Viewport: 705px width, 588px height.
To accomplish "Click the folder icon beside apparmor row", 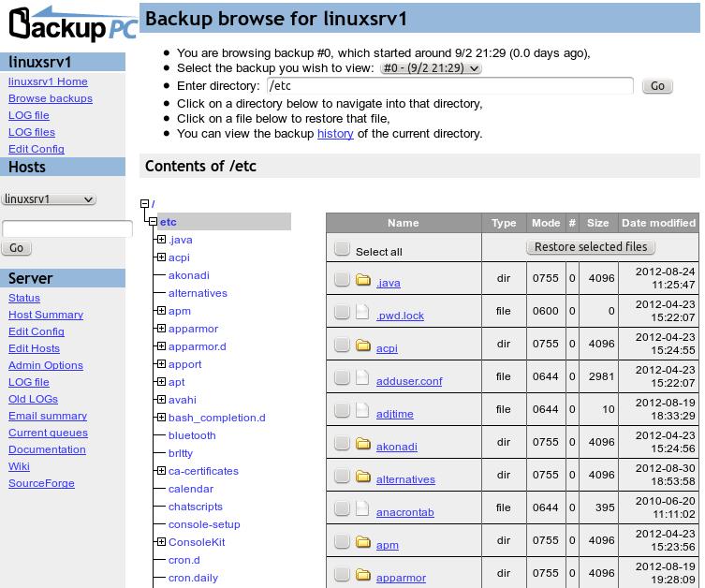I will [363, 575].
